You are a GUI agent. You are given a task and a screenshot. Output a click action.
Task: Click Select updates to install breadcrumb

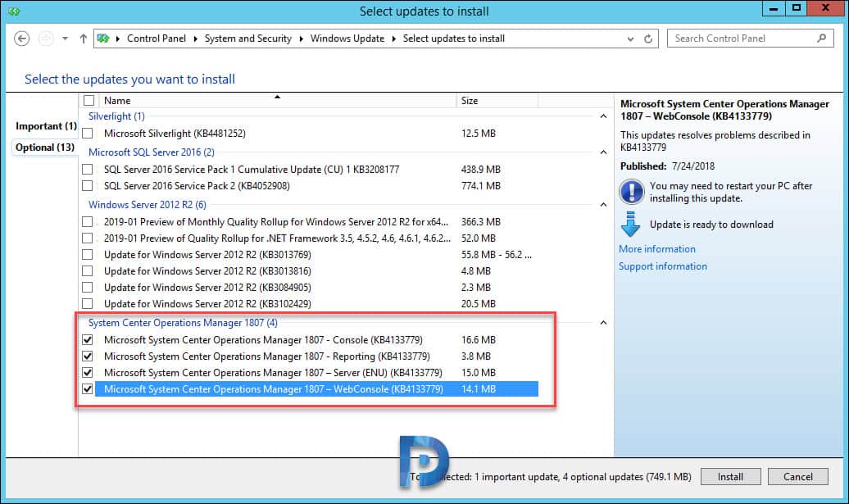click(454, 39)
